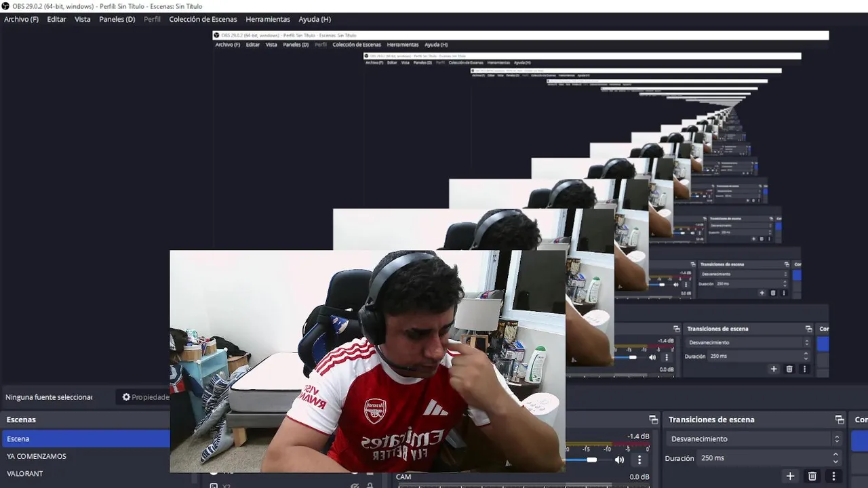Undock the audio mixer panel
Viewport: 868px width, 488px height.
653,420
